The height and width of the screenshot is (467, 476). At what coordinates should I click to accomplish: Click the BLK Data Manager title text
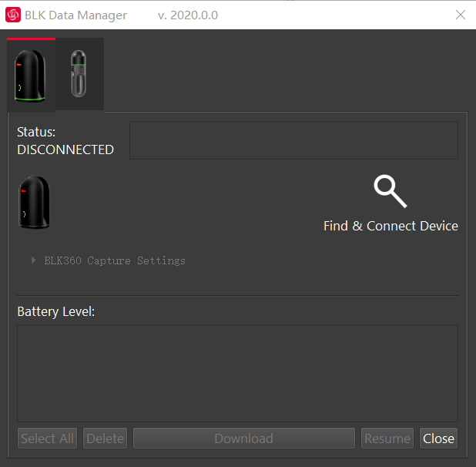[76, 15]
